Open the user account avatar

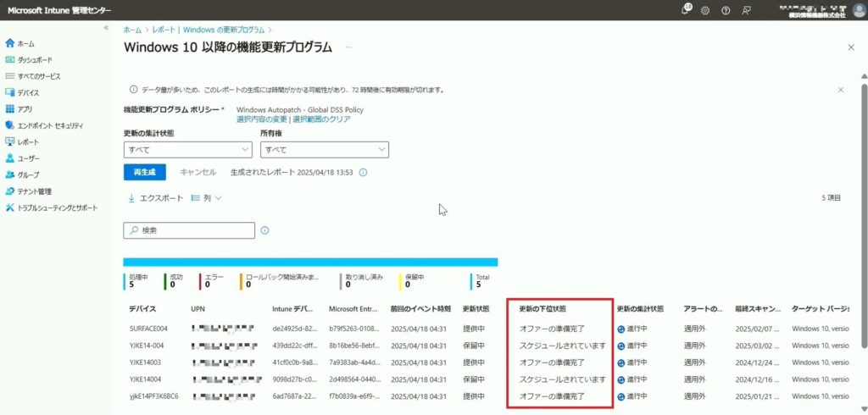tap(860, 10)
